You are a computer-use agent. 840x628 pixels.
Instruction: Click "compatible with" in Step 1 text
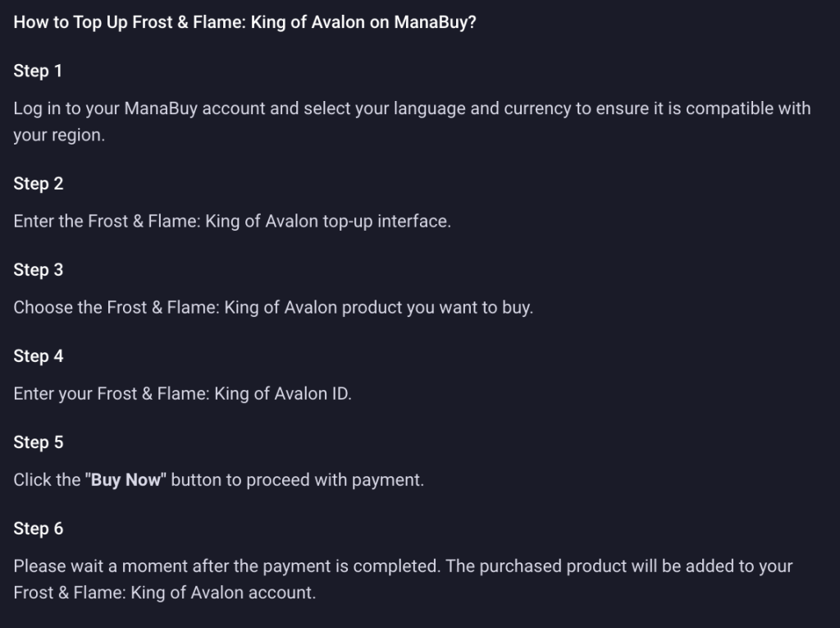[x=748, y=108]
